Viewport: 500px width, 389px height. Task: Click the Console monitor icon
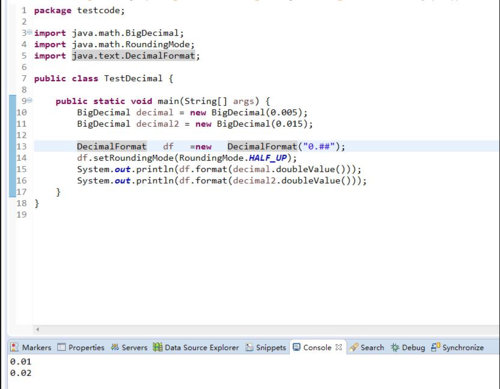pos(297,347)
